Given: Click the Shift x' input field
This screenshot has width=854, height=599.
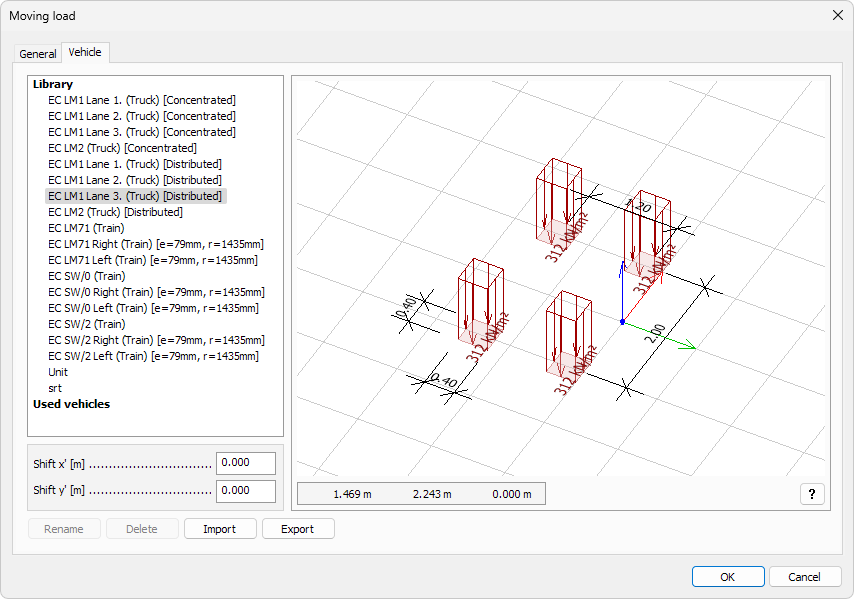Looking at the screenshot, I should pyautogui.click(x=245, y=463).
